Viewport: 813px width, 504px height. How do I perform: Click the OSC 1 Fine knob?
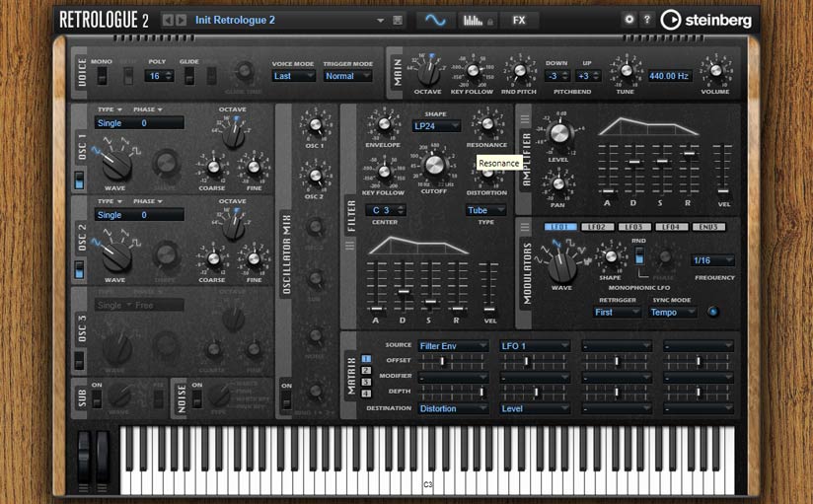(254, 167)
